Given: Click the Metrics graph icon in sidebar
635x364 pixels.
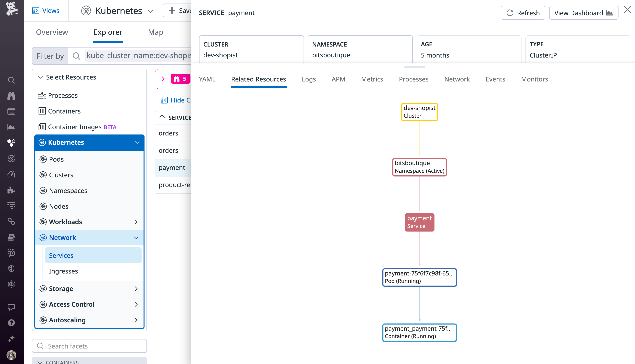Looking at the screenshot, I should point(12,127).
